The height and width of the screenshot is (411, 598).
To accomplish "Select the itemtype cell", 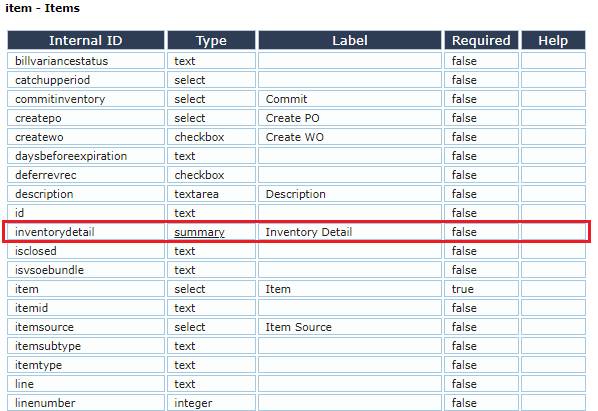I will 86,365.
